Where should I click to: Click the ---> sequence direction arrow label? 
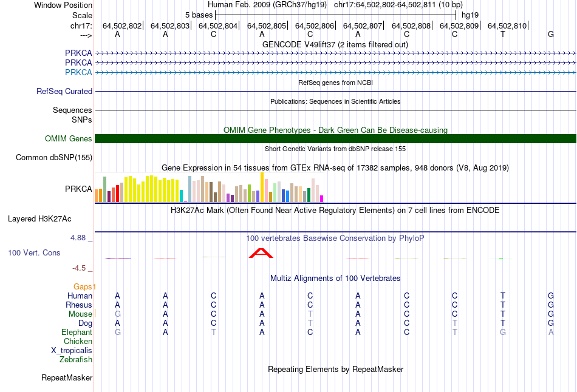point(86,35)
